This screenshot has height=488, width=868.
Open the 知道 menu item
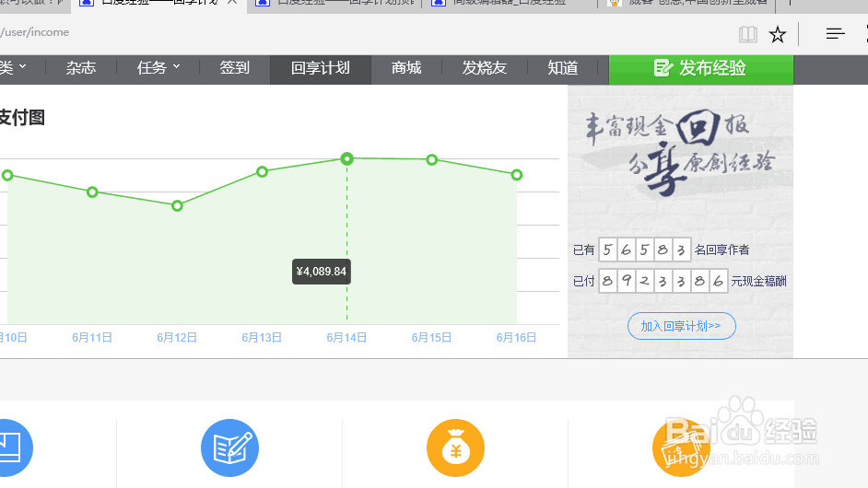562,68
